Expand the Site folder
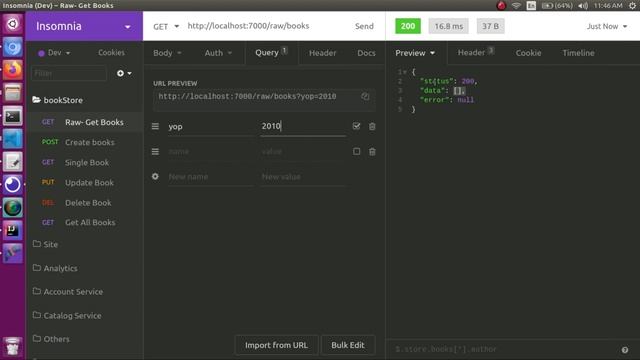640x360 pixels. click(x=45, y=244)
